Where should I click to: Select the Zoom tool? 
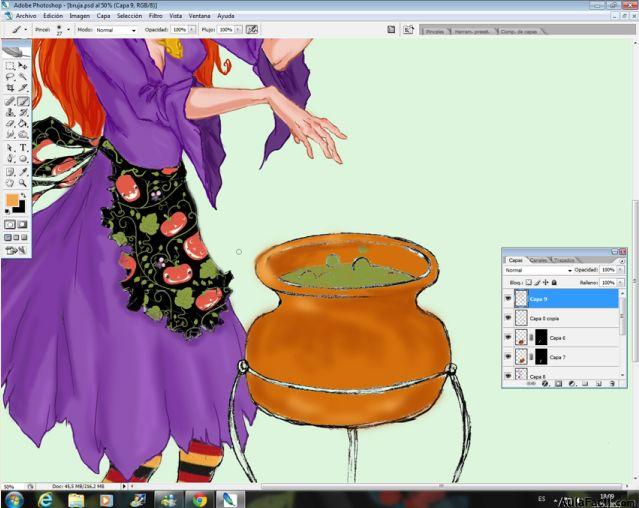[23, 183]
